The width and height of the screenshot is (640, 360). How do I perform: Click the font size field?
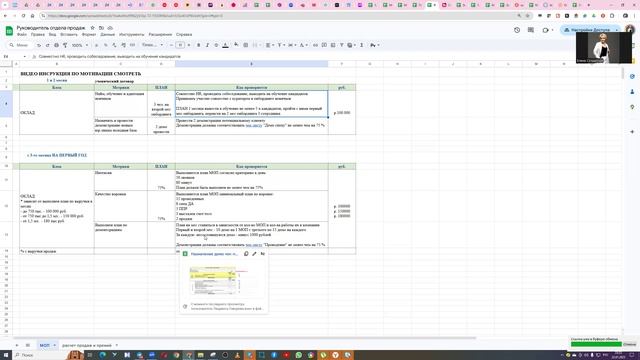pyautogui.click(x=180, y=45)
